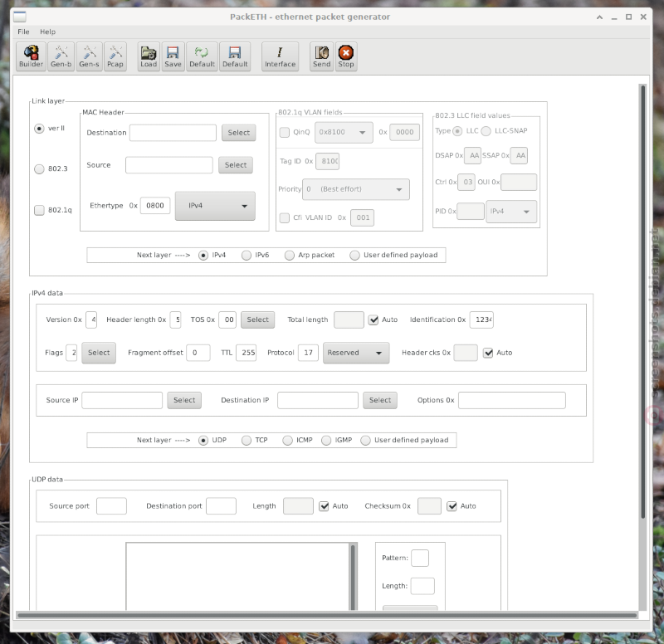Click Select next to Source IP

coord(184,400)
